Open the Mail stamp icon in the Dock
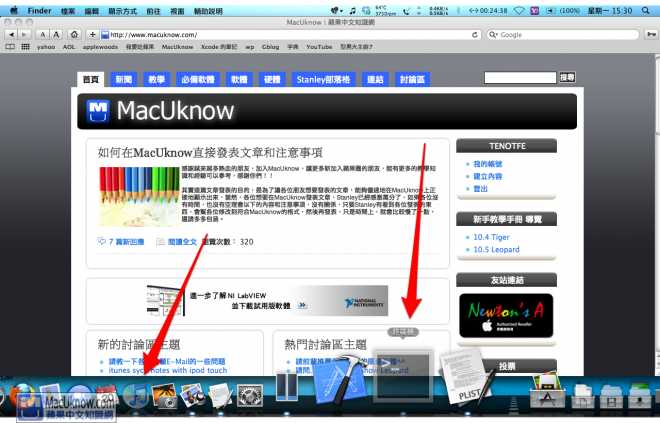The height and width of the screenshot is (423, 660). [x=51, y=395]
